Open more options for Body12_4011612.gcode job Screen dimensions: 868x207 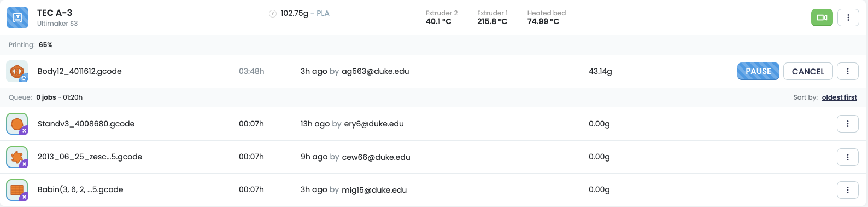[848, 71]
